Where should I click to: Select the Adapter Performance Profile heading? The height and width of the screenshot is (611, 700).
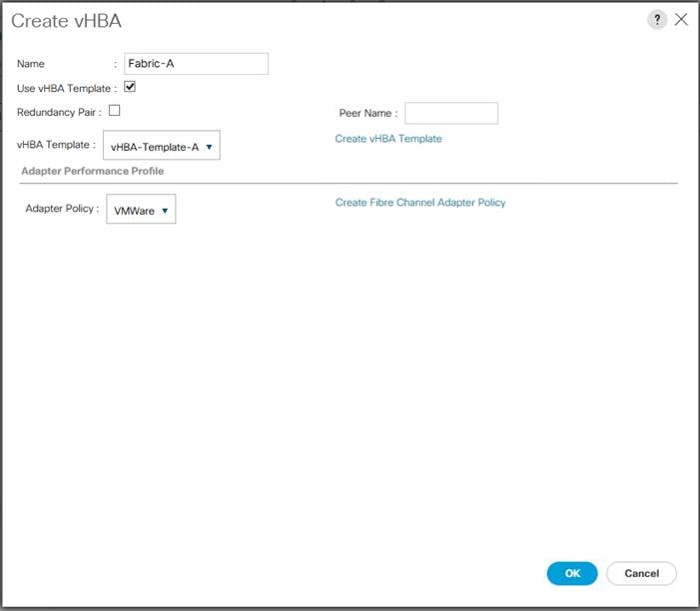pyautogui.click(x=93, y=171)
